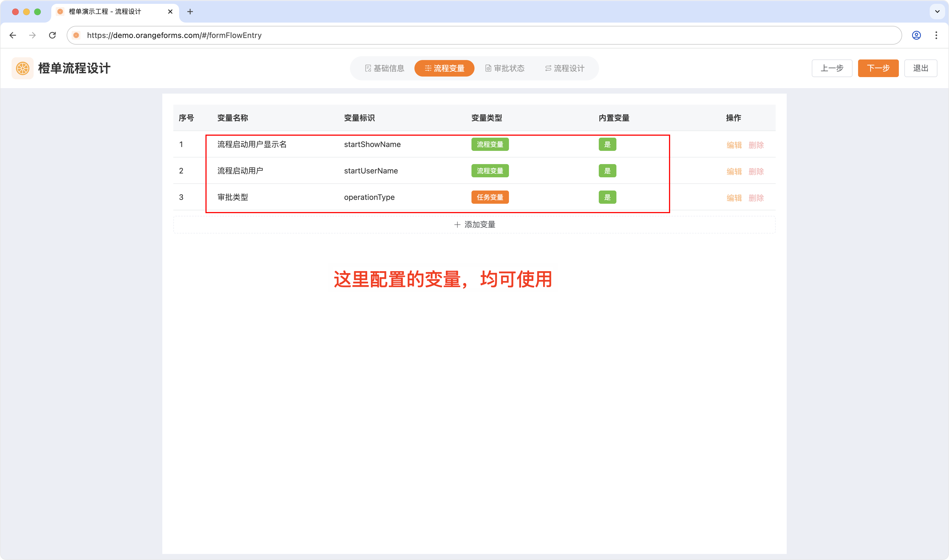Image resolution: width=949 pixels, height=560 pixels.
Task: Click the 是 tag in startShowName row
Action: click(607, 145)
